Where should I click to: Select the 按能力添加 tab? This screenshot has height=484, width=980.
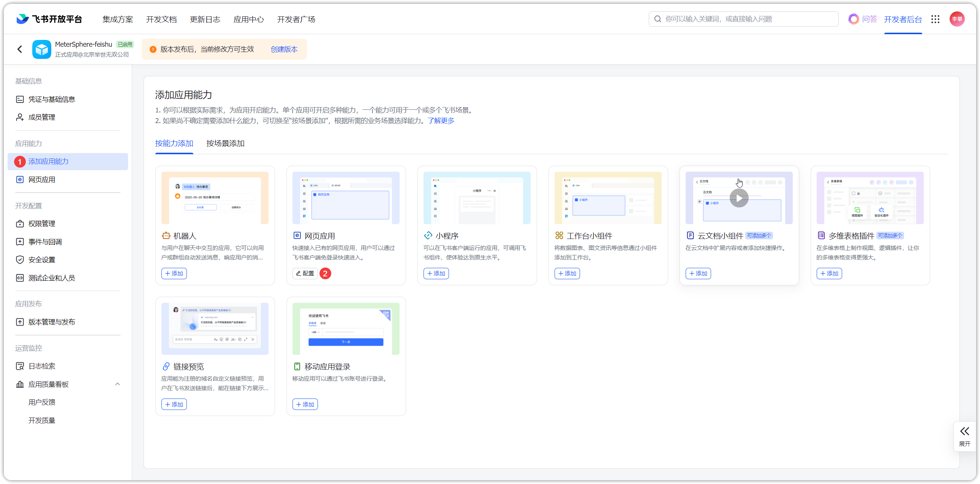[x=174, y=144]
